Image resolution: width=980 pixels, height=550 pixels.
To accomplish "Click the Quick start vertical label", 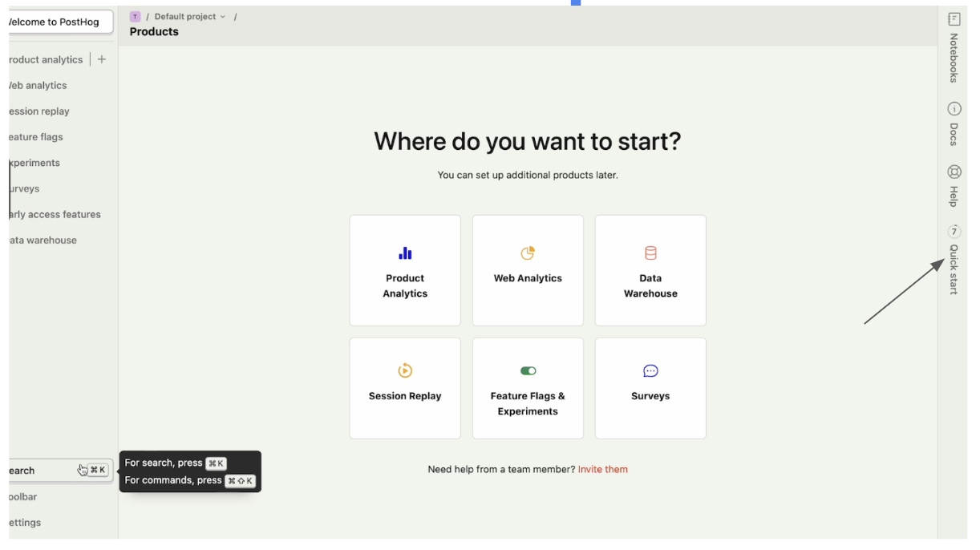I will [954, 269].
